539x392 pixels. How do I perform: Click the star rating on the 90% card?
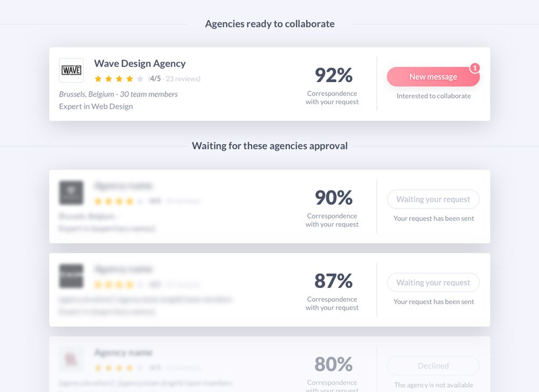(x=119, y=201)
